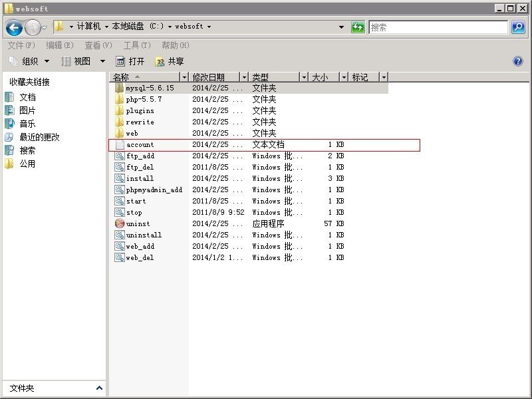This screenshot has width=532, height=399.
Task: Expand the 文件夹 folders pane chevron
Action: (x=99, y=388)
